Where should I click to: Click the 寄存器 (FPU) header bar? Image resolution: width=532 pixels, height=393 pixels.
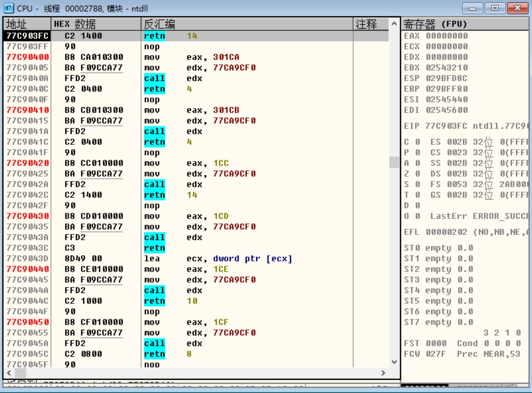tap(465, 24)
